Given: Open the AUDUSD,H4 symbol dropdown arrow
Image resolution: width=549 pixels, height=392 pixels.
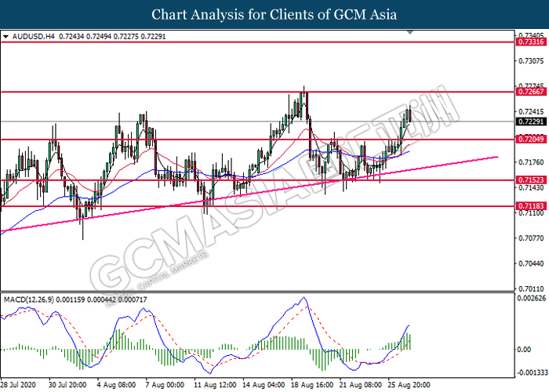Looking at the screenshot, I should (x=5, y=36).
